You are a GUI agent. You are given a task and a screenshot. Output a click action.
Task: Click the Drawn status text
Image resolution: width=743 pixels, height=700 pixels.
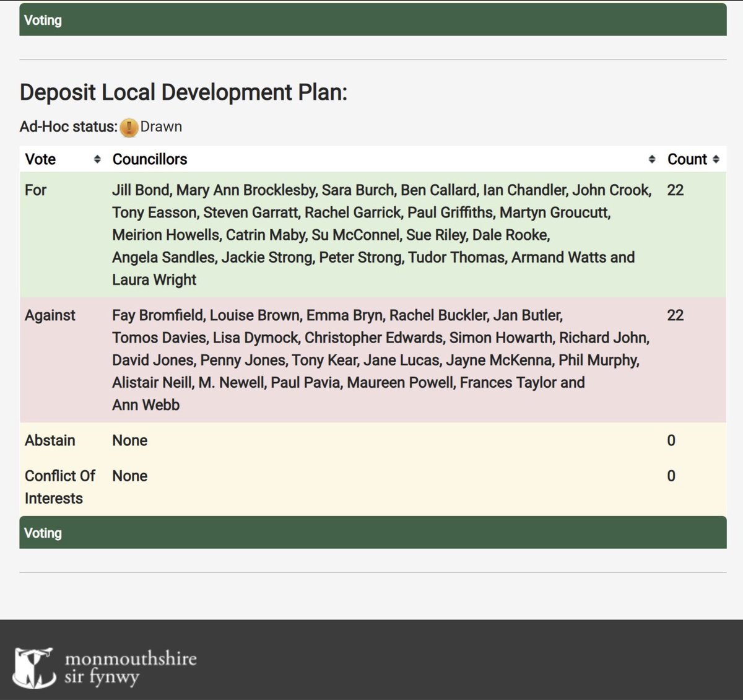click(161, 127)
